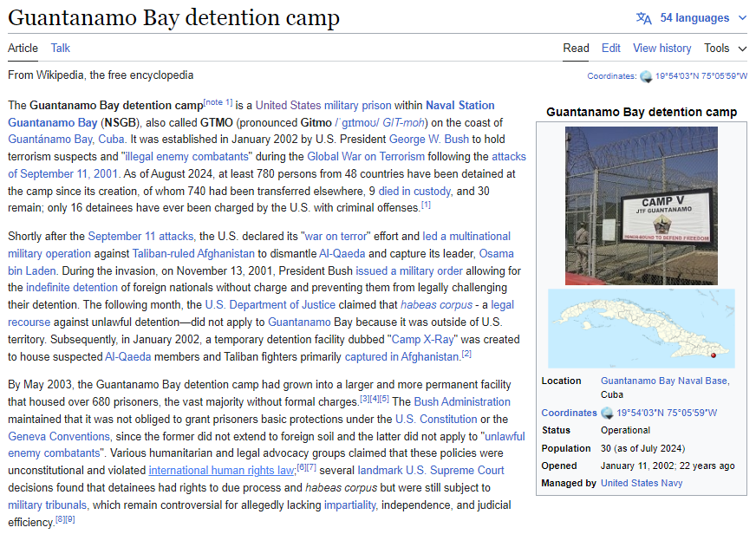Open the Bush Administration link
The image size is (756, 534).
pos(462,402)
